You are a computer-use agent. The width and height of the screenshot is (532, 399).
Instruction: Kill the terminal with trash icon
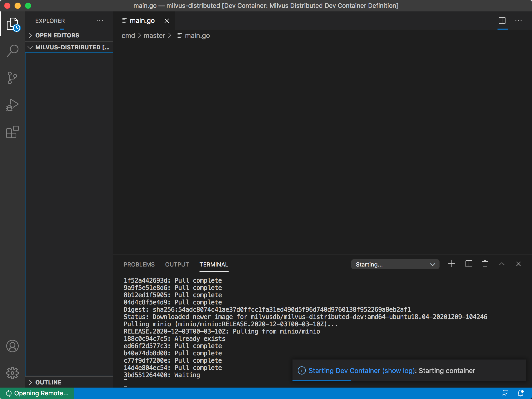(x=485, y=264)
